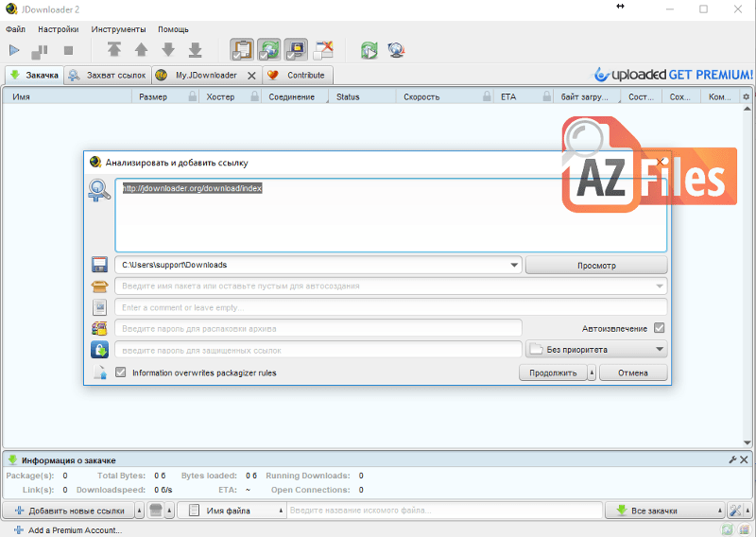Expand the download folder path dropdown
This screenshot has width=756, height=537.
514,265
